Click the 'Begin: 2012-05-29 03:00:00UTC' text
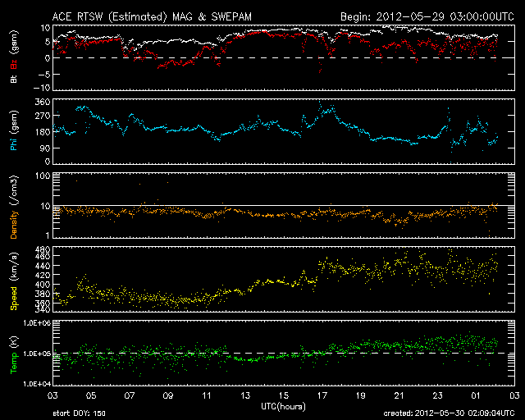This screenshot has width=525, height=420. [427, 16]
